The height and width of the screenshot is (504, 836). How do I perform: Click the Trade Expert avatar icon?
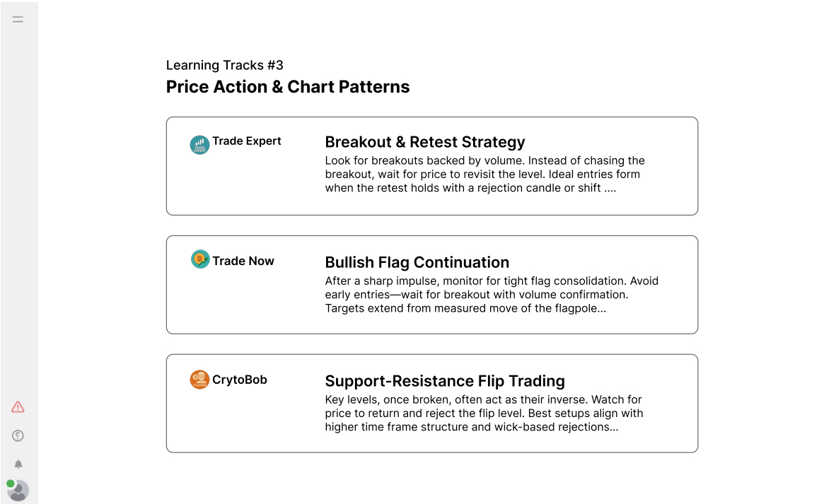click(x=199, y=145)
